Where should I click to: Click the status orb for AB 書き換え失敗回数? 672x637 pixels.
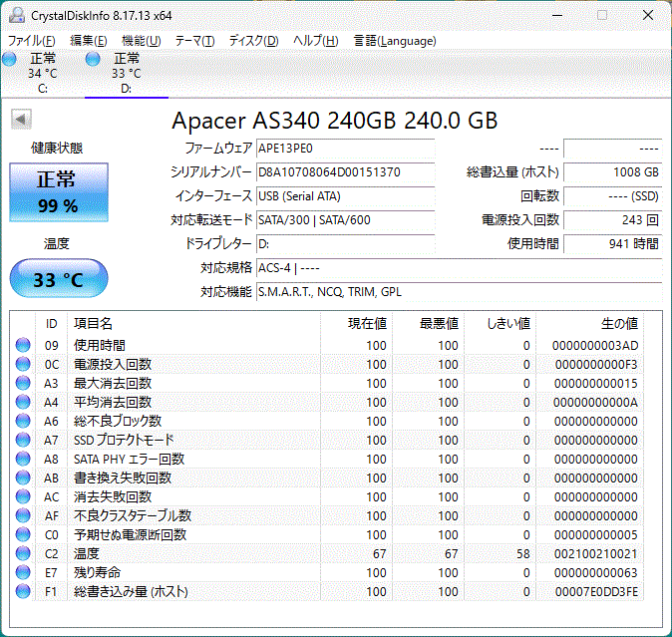pos(23,478)
